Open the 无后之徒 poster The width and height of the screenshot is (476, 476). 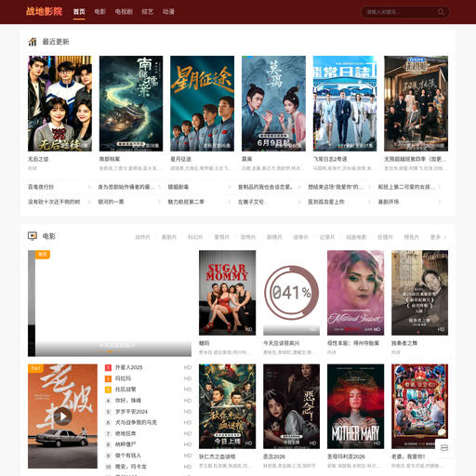pos(59,103)
